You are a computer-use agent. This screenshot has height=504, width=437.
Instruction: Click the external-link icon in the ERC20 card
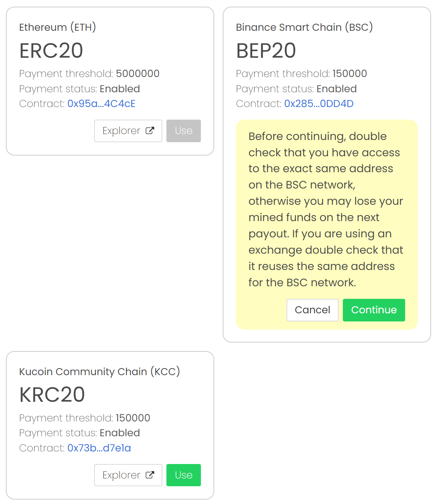coord(150,131)
